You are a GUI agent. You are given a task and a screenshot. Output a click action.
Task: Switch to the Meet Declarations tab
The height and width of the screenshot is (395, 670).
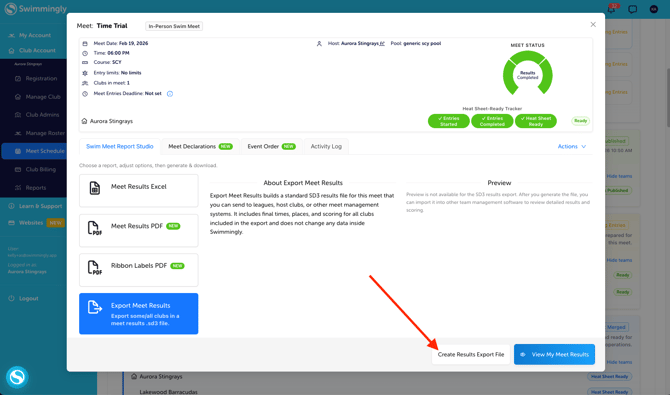tap(200, 146)
